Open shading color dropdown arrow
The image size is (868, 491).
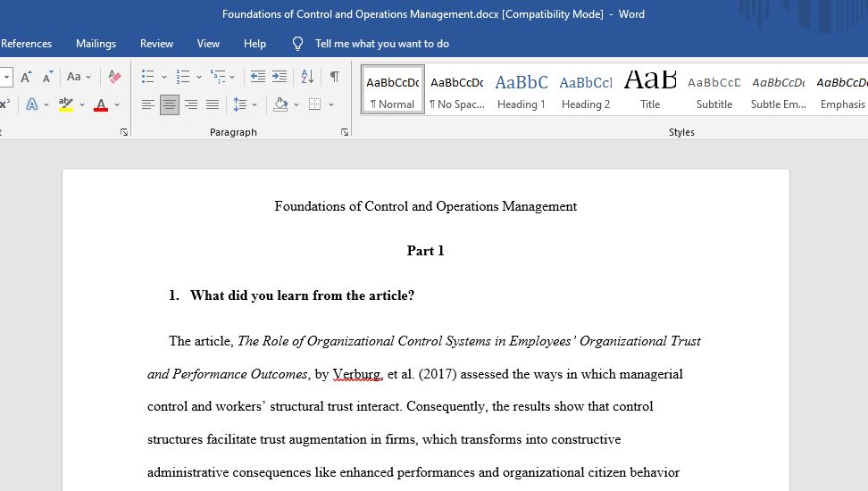296,104
